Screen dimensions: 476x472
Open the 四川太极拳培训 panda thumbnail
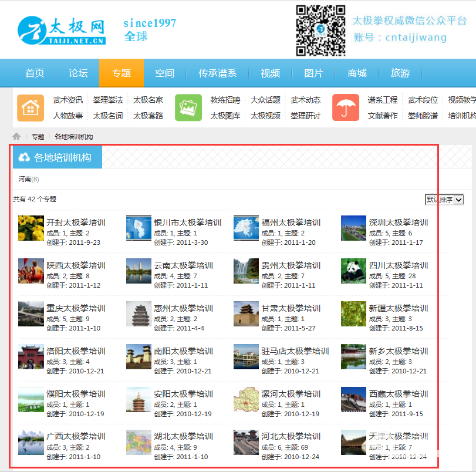[x=353, y=271]
